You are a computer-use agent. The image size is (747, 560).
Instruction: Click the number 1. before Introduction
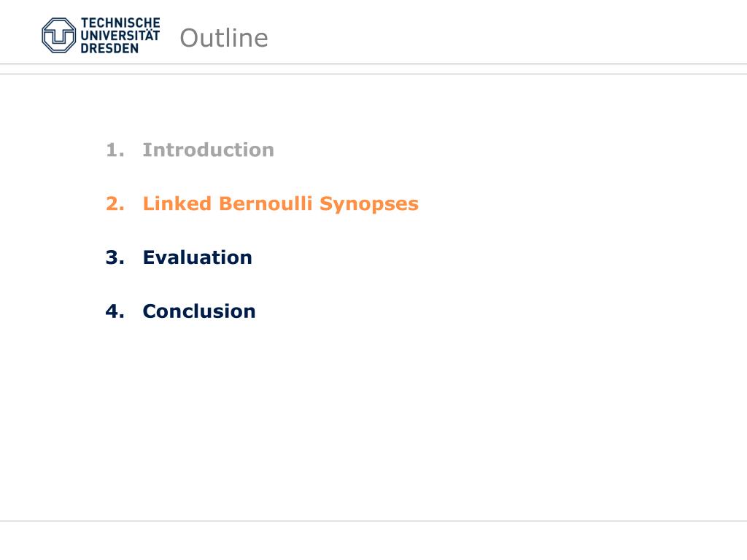point(115,150)
